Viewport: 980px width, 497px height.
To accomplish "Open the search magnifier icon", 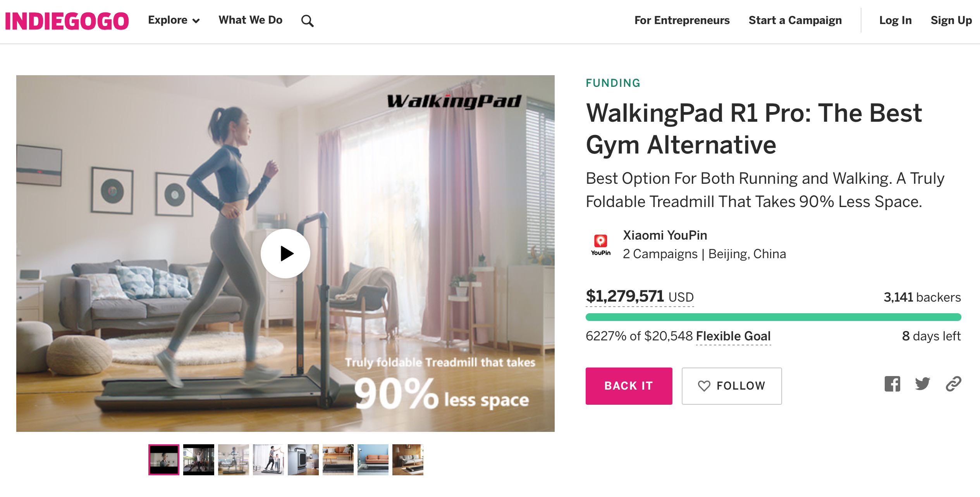I will pyautogui.click(x=308, y=20).
